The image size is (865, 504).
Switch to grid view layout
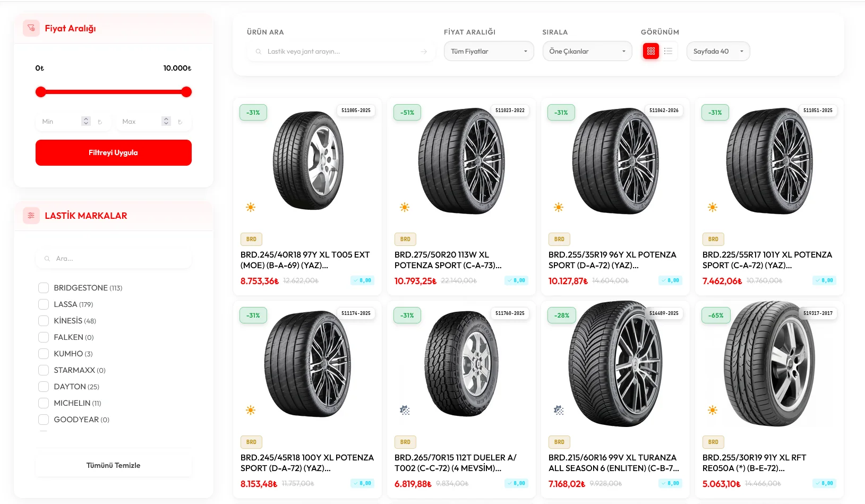(650, 51)
